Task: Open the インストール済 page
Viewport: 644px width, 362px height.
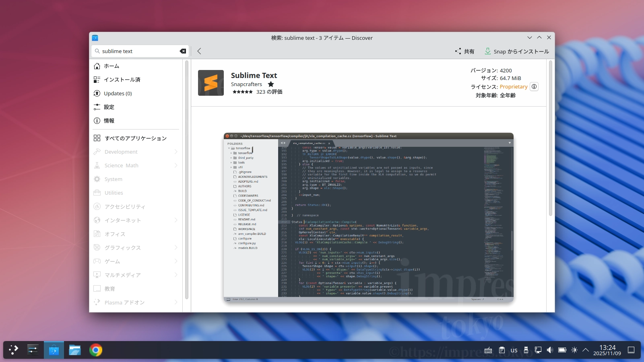Action: tap(136, 80)
